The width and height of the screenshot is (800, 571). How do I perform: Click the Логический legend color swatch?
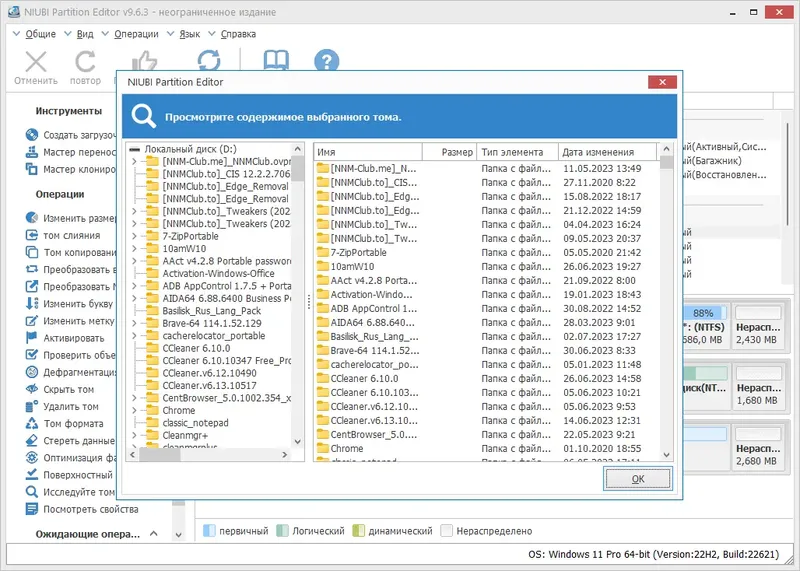pyautogui.click(x=283, y=531)
